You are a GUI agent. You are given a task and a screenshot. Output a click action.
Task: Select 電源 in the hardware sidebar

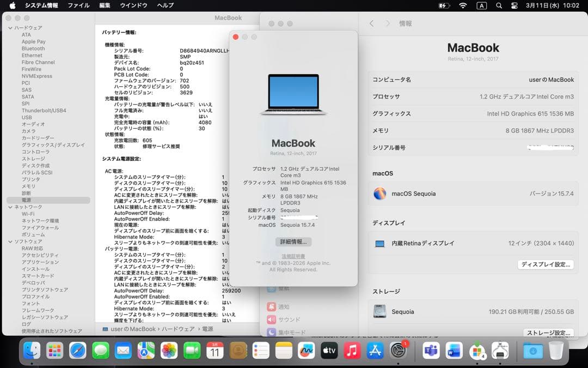tap(26, 199)
